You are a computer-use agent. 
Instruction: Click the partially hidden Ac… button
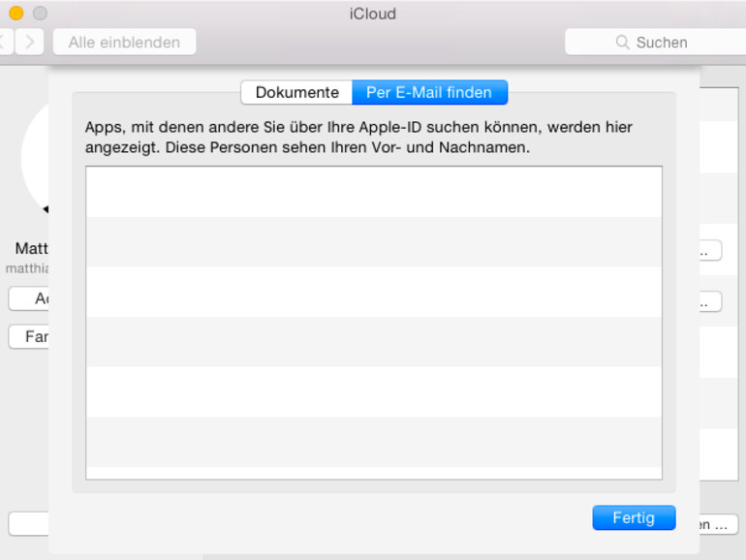pyautogui.click(x=29, y=298)
